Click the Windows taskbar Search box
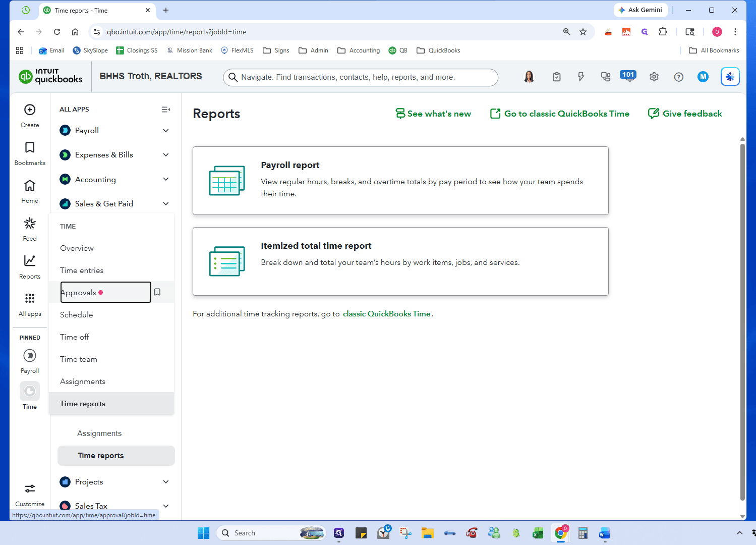 (x=271, y=533)
